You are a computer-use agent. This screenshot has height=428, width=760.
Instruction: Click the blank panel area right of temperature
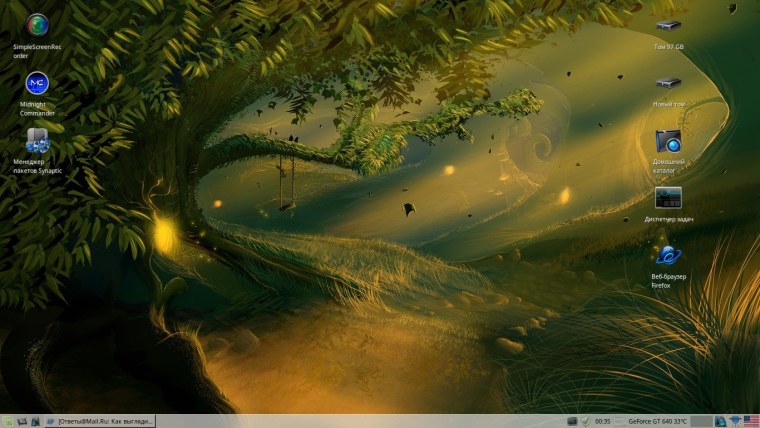(x=701, y=421)
